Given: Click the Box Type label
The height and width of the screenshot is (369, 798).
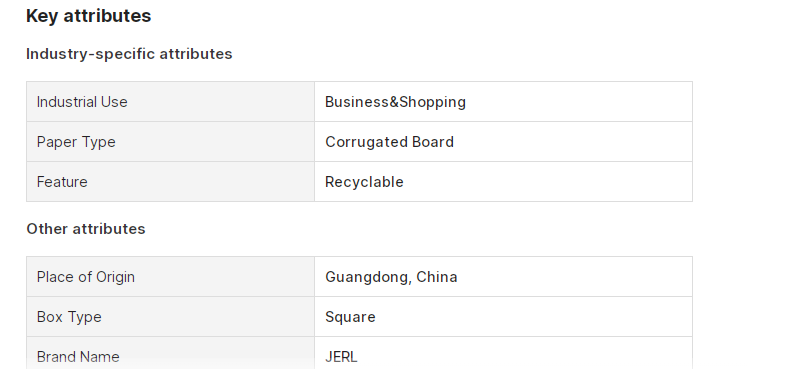Looking at the screenshot, I should [69, 317].
